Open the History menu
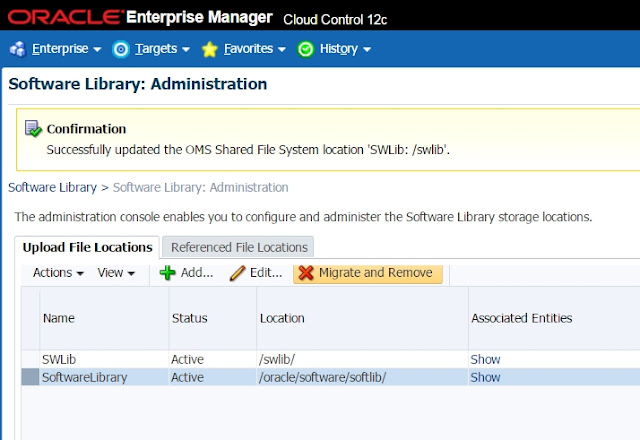Image resolution: width=640 pixels, height=440 pixels. [345, 48]
